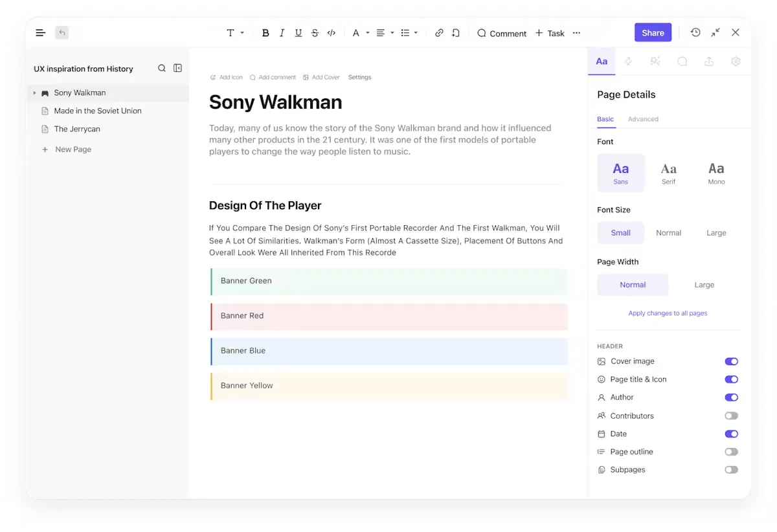The width and height of the screenshot is (777, 532).
Task: Set page width to Normal
Action: click(633, 285)
